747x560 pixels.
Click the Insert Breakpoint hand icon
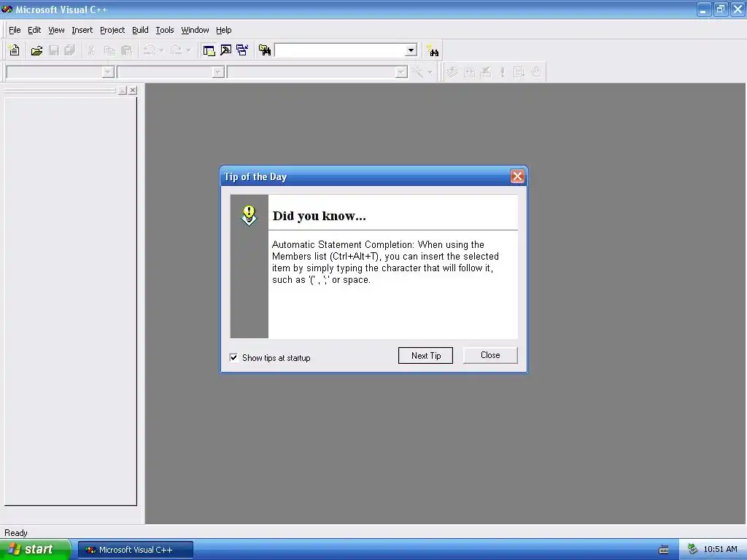pos(536,72)
